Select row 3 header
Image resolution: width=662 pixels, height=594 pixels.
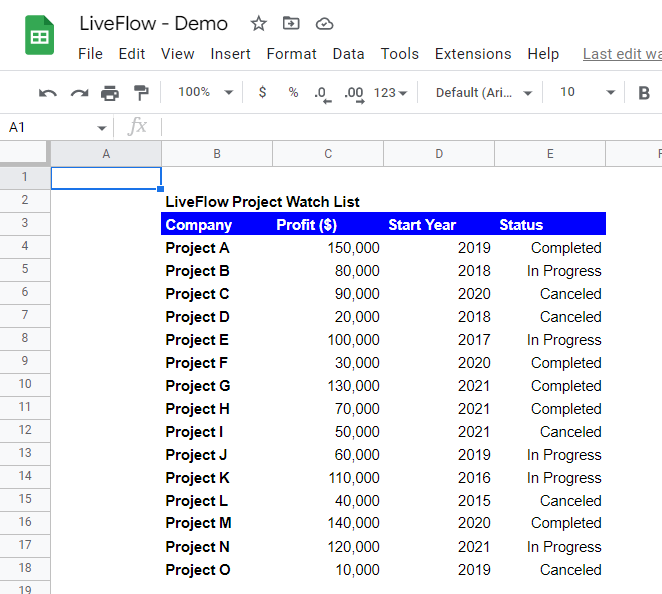(x=25, y=223)
